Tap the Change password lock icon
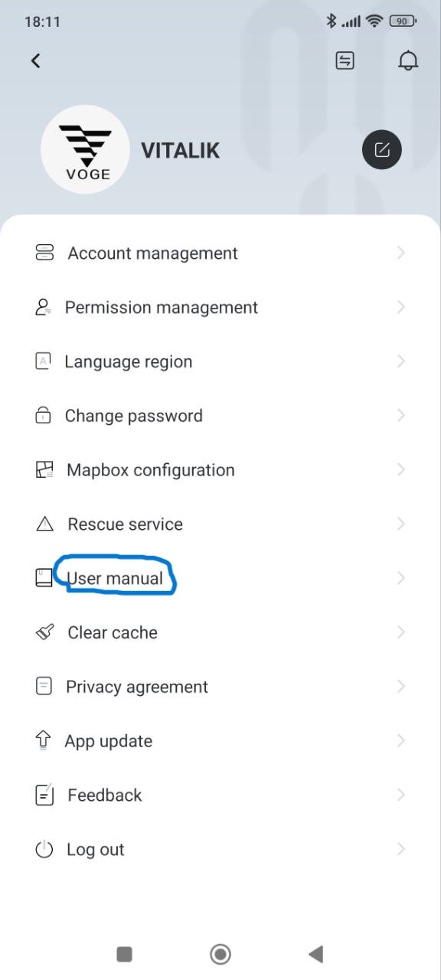 [44, 416]
